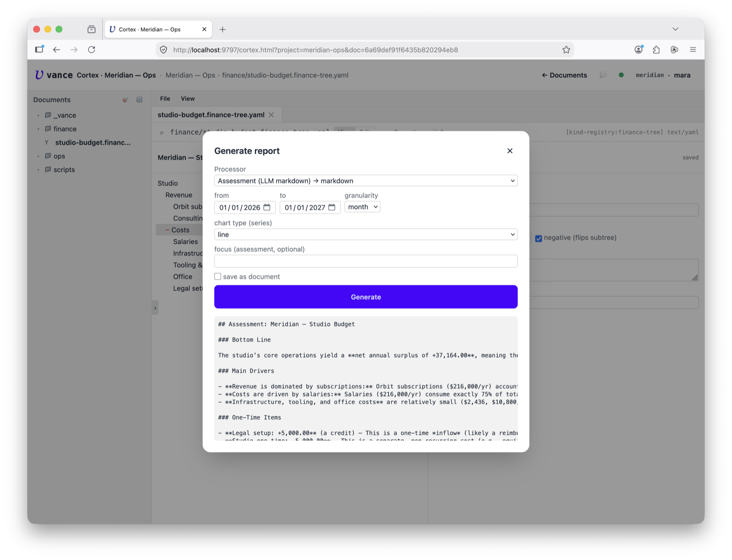Open a new browser tab

coord(222,29)
